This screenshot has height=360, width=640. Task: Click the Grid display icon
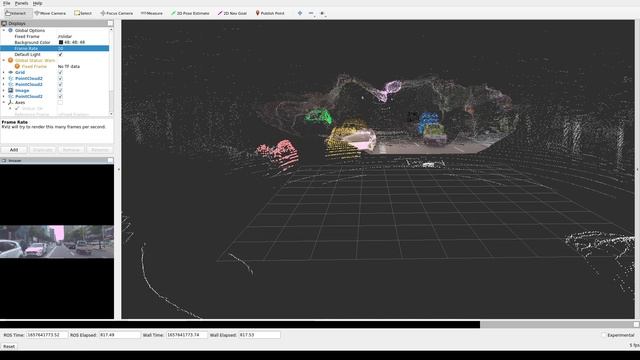click(x=11, y=72)
